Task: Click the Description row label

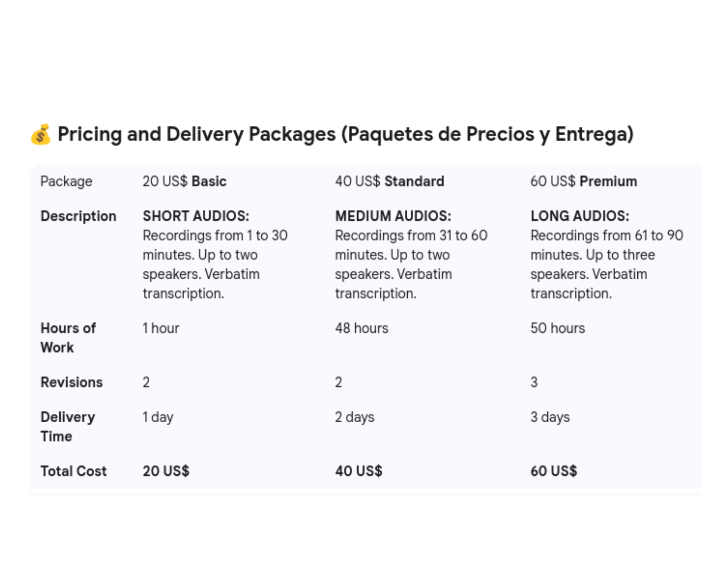Action: pyautogui.click(x=78, y=216)
